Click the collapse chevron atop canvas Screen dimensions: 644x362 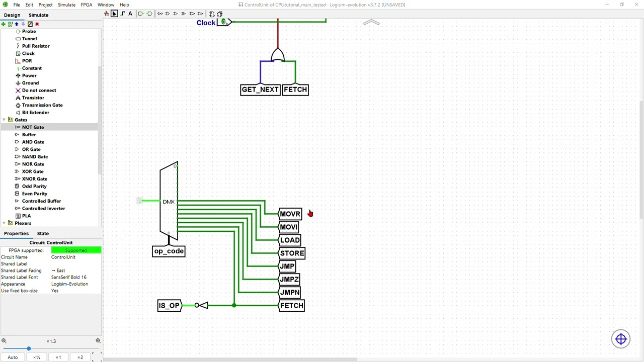[371, 22]
